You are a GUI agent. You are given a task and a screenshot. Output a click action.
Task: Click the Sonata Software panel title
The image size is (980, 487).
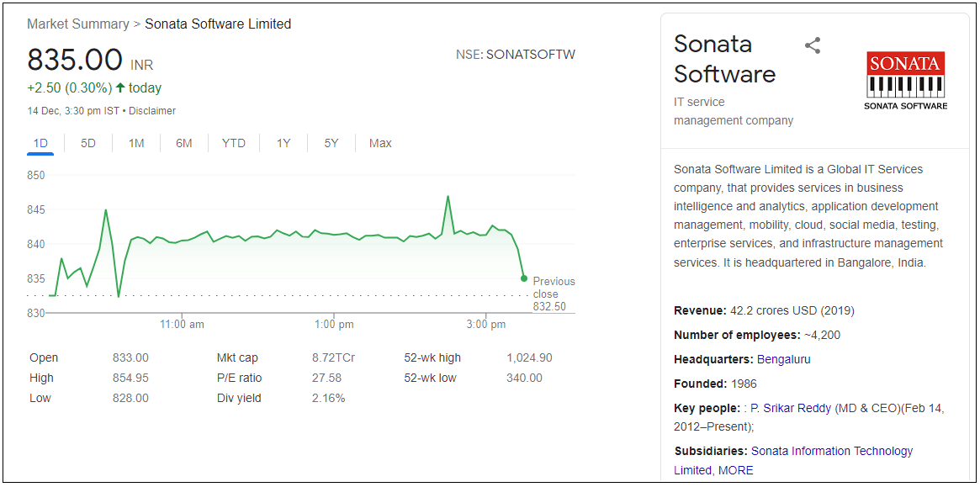[x=725, y=59]
